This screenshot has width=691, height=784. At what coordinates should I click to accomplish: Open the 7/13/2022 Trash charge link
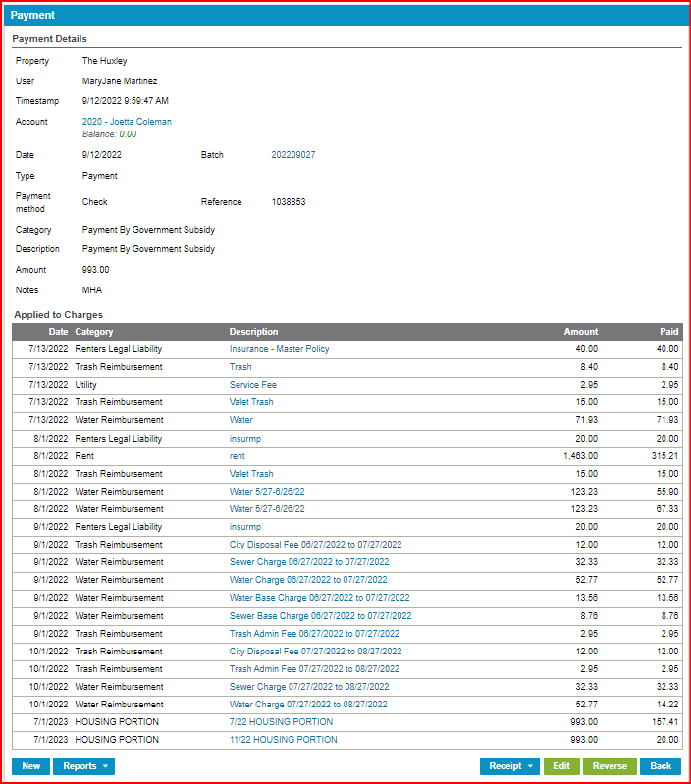[x=240, y=367]
